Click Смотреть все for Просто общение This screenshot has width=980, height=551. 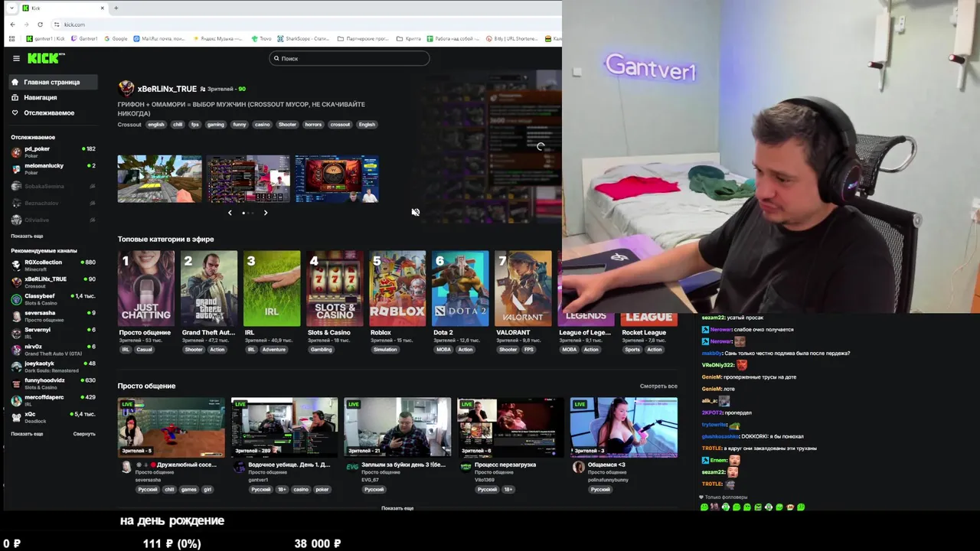tap(658, 386)
